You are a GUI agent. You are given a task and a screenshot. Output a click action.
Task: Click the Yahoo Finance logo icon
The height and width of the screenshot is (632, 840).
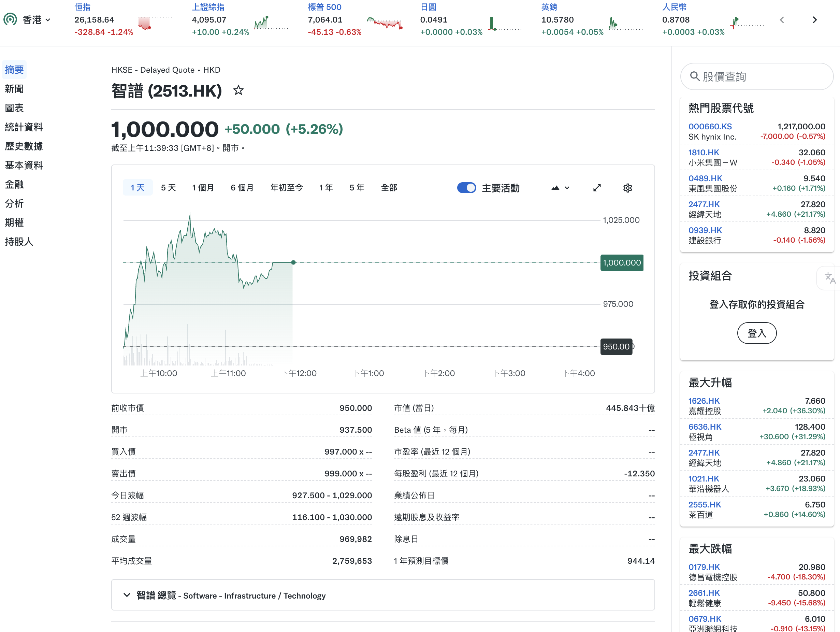(x=10, y=19)
